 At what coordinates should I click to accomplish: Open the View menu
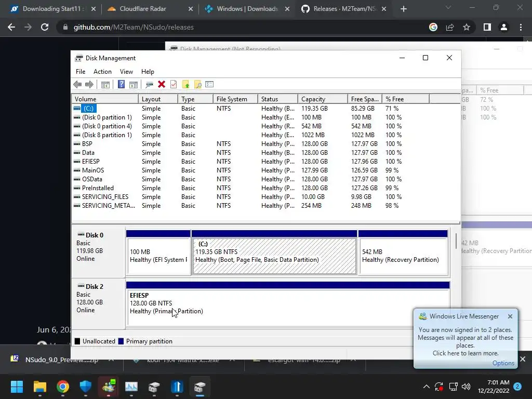click(x=126, y=72)
